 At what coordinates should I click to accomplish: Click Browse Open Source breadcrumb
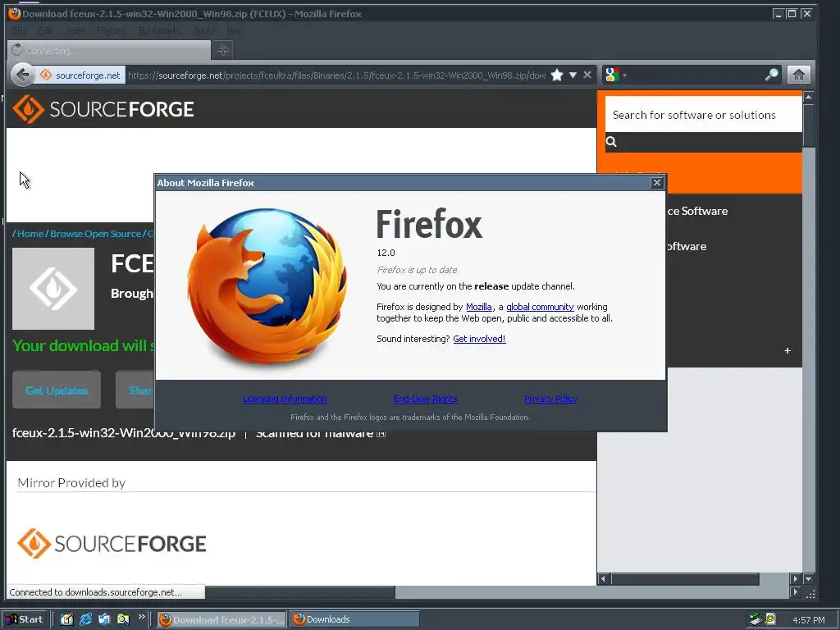[95, 234]
